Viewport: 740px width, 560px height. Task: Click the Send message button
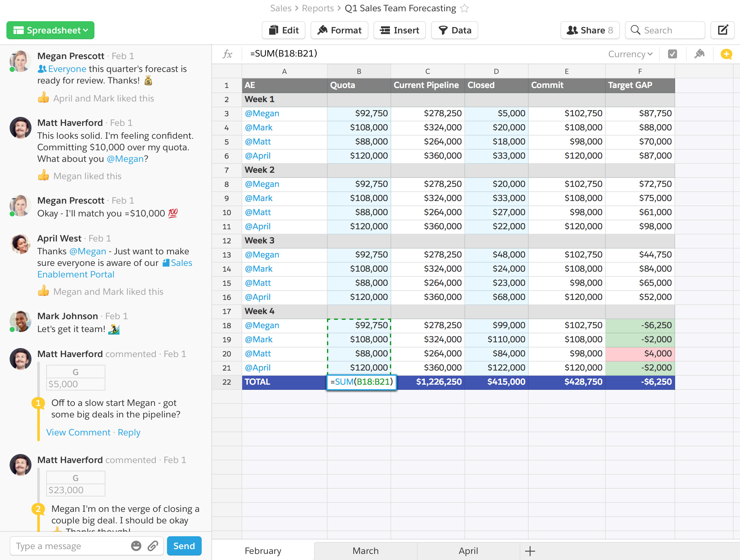[x=184, y=546]
